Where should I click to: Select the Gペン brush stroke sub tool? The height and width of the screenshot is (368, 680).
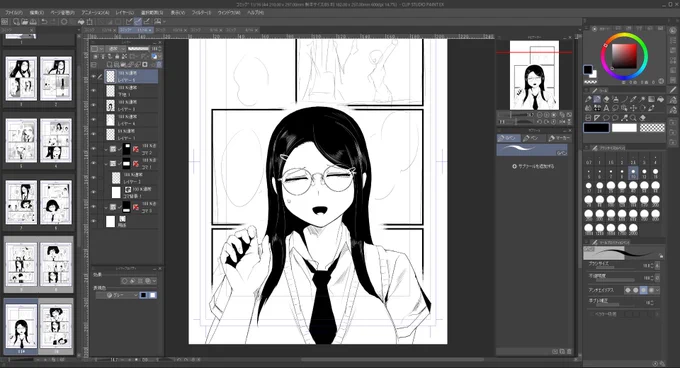(x=532, y=150)
